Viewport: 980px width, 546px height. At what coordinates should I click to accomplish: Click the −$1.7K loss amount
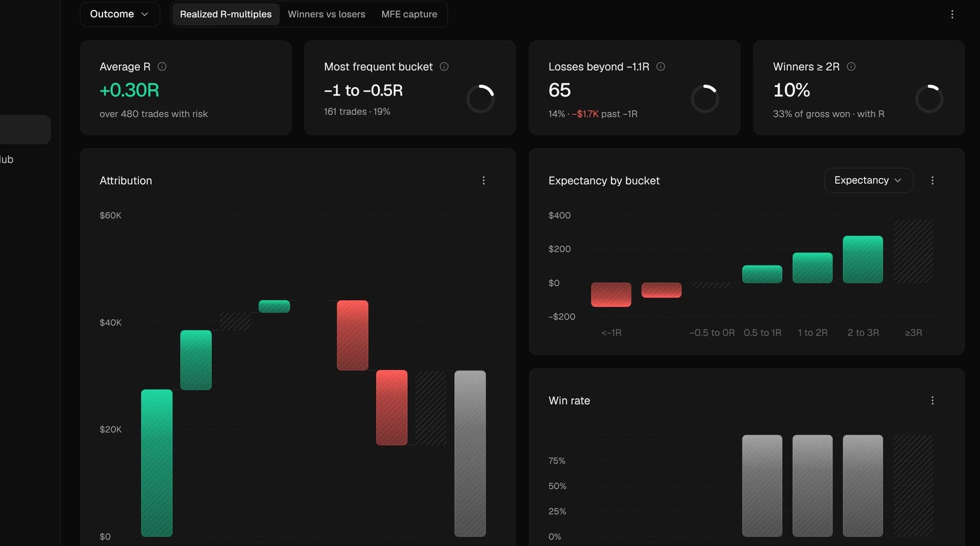pyautogui.click(x=585, y=114)
